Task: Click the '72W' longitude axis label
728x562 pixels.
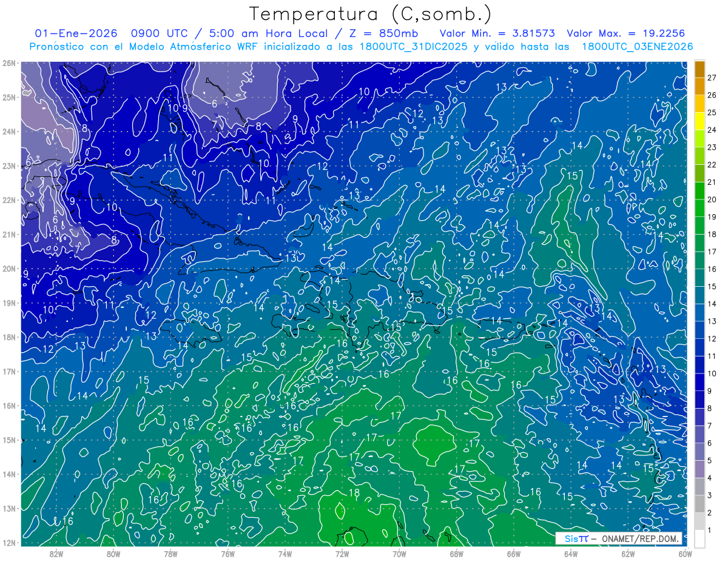Action: pyautogui.click(x=342, y=554)
